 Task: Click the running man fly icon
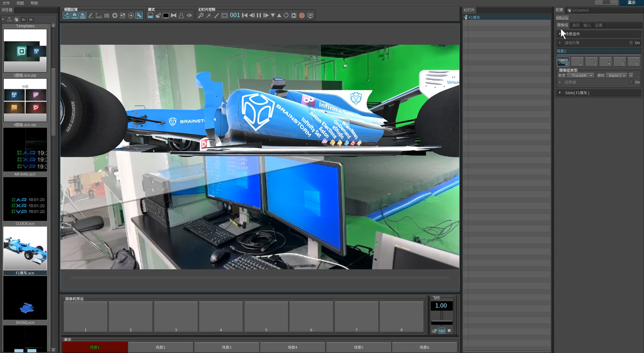434,330
